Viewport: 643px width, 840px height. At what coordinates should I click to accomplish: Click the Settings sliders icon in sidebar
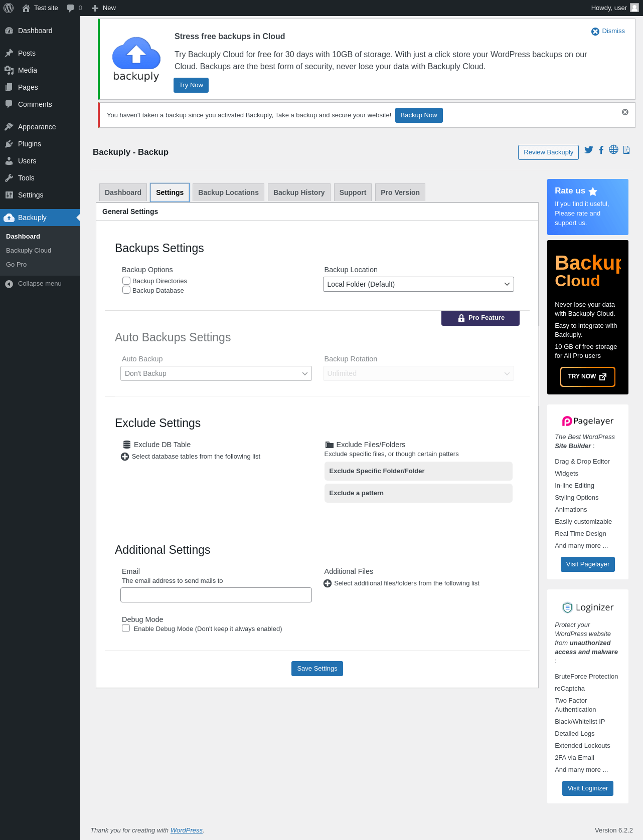(x=9, y=195)
